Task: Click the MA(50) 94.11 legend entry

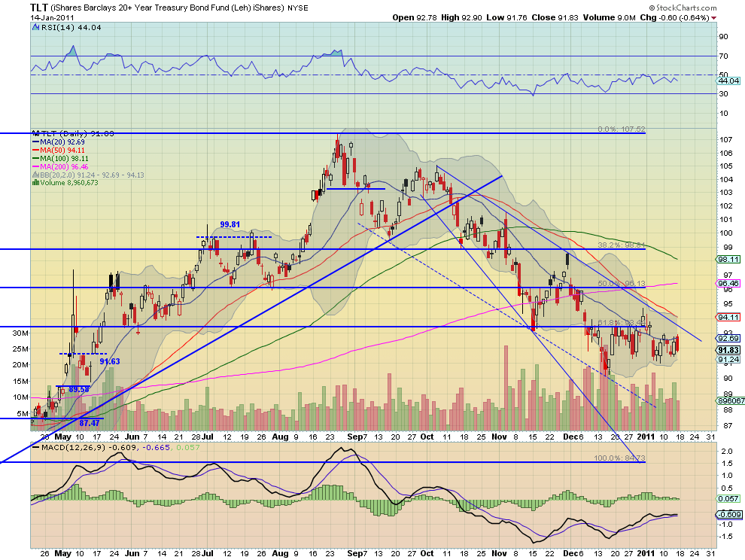Action: pyautogui.click(x=62, y=151)
